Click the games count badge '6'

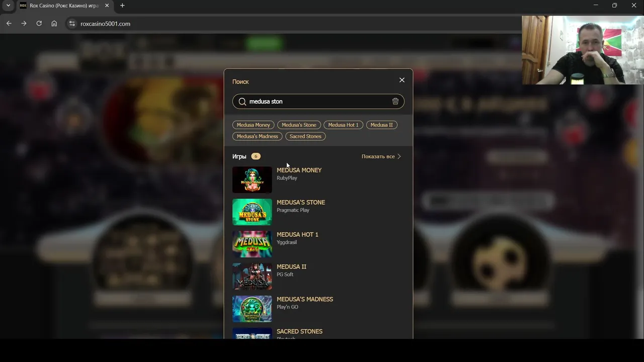pyautogui.click(x=256, y=156)
